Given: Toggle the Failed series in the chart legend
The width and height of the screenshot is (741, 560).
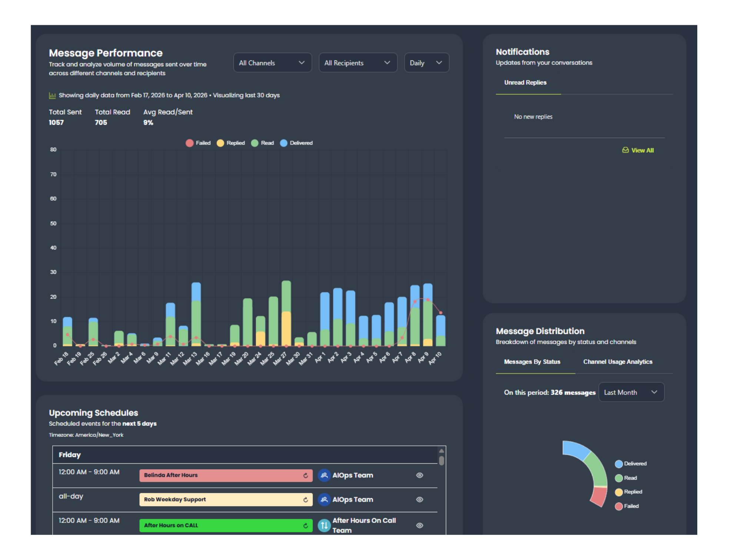Looking at the screenshot, I should point(199,143).
